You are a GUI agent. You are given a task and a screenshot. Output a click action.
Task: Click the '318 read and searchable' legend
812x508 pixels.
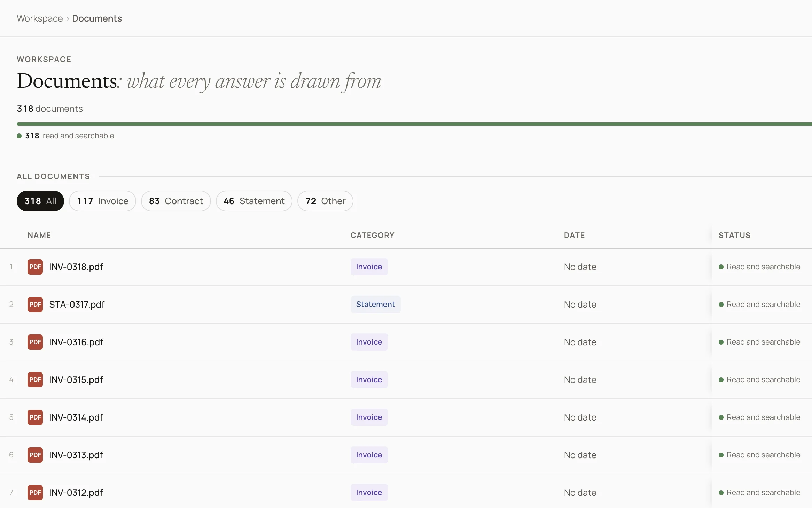65,136
